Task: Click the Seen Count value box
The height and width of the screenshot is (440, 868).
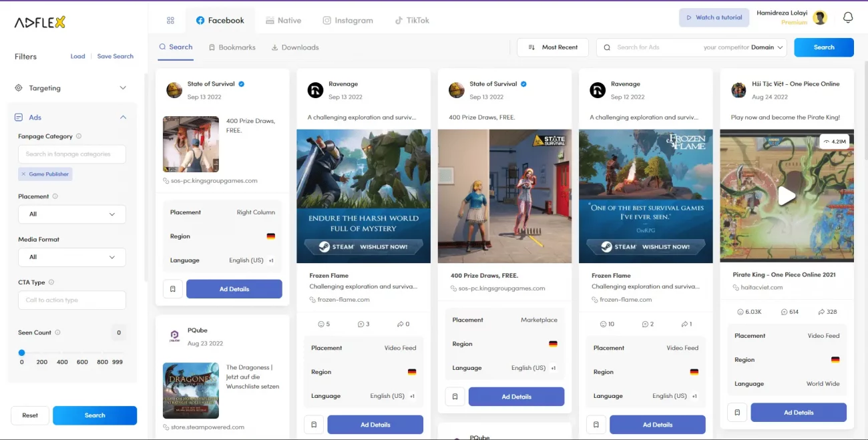Action: click(119, 333)
